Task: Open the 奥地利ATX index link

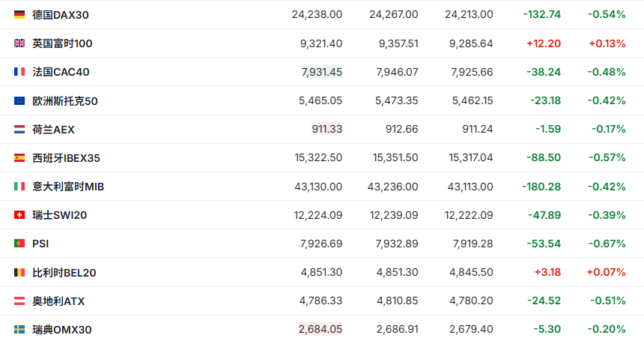Action: [58, 301]
